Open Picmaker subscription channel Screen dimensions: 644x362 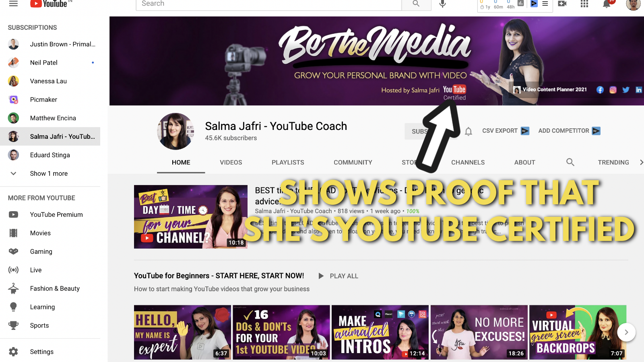click(x=50, y=100)
